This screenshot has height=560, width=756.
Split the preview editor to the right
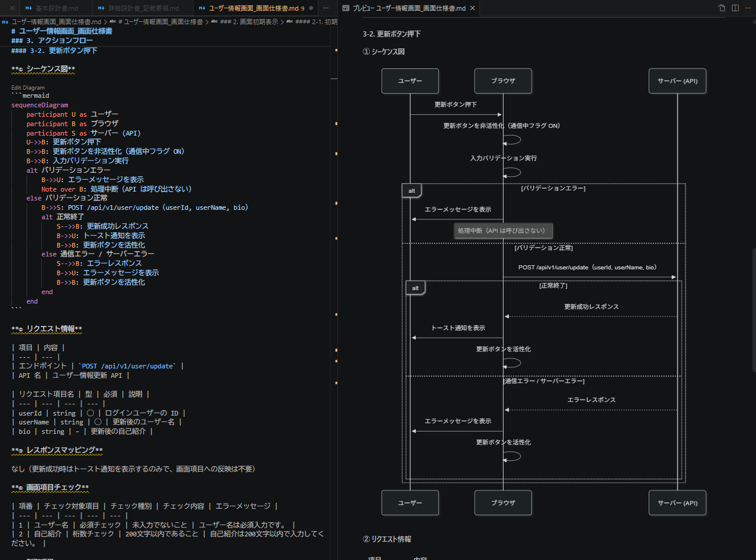pos(735,8)
